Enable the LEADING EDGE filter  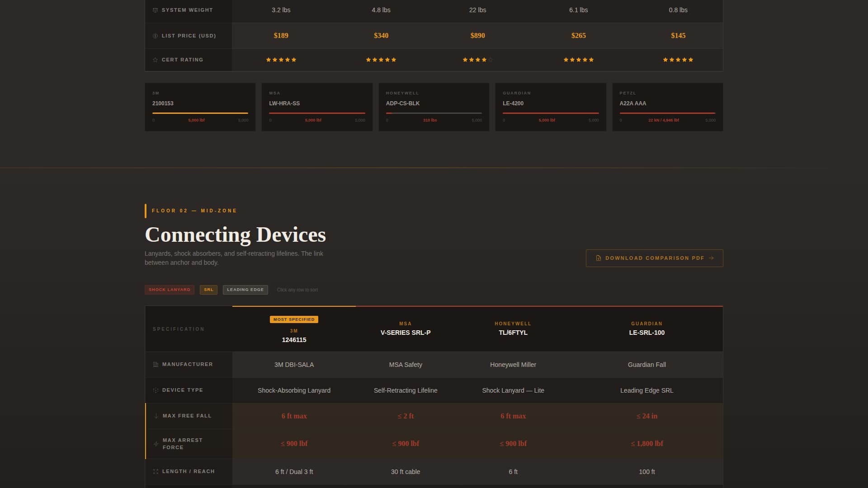point(245,290)
